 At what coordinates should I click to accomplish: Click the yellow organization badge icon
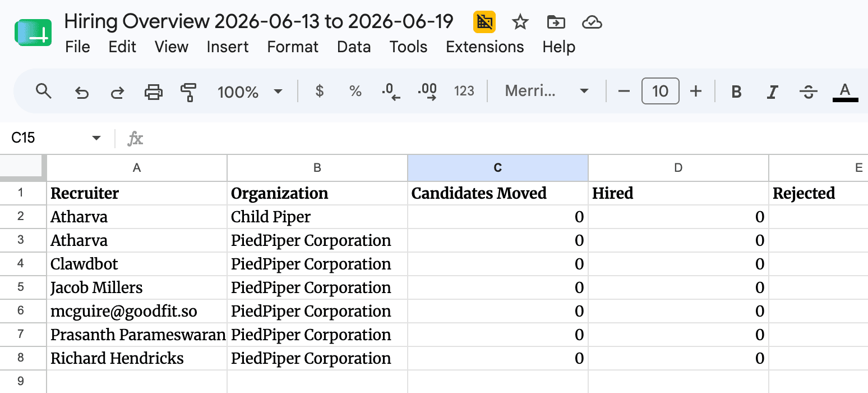484,22
